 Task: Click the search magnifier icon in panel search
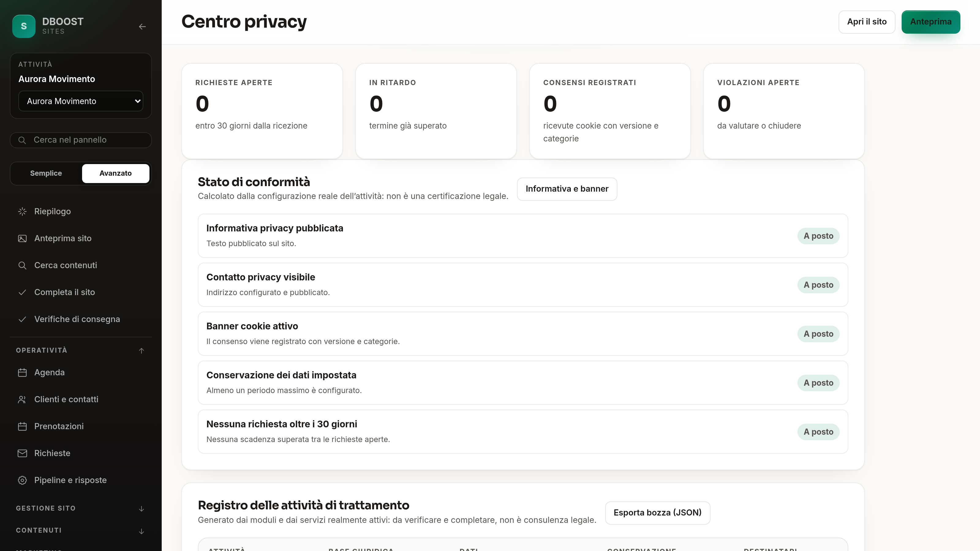22,140
